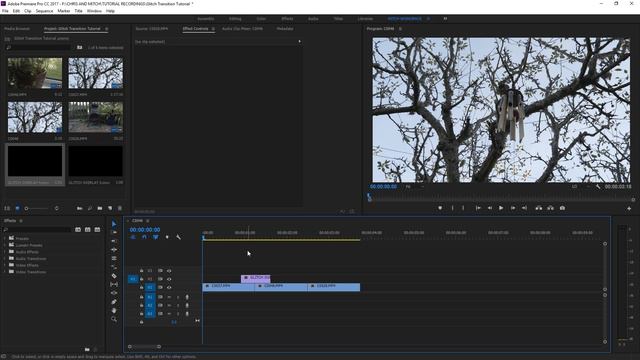Switch to the Effect Controls tab
This screenshot has height=360, width=640.
[x=196, y=29]
